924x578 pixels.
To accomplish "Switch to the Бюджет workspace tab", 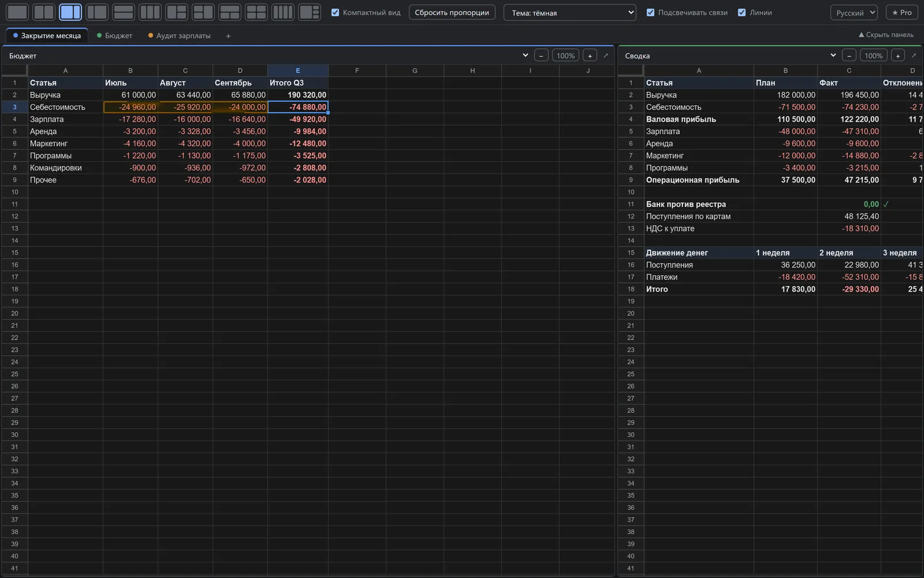I will coord(114,36).
